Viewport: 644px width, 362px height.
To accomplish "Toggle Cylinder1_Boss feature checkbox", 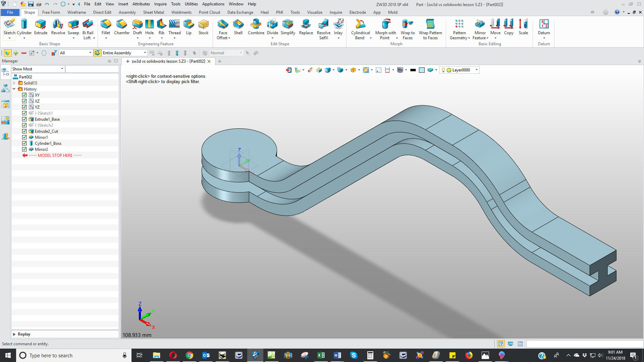I will click(x=24, y=143).
